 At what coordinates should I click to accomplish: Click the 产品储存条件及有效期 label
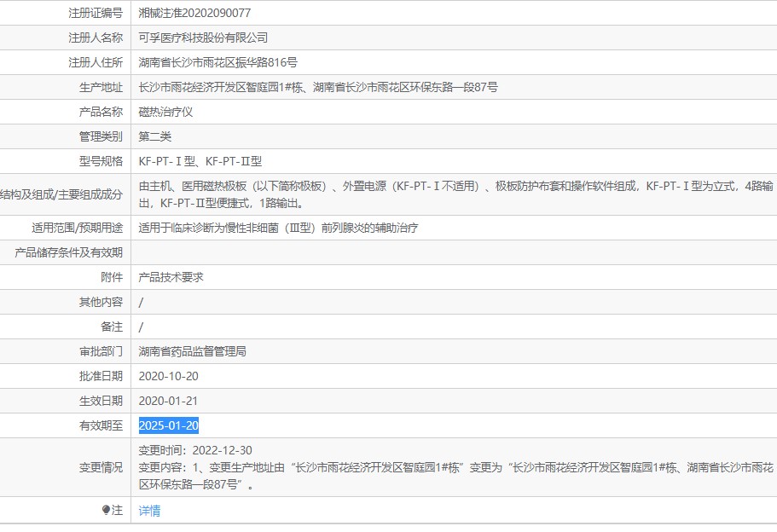tap(69, 252)
